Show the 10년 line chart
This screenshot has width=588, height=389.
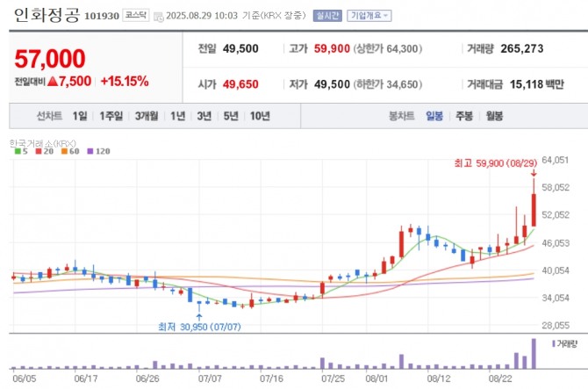point(260,116)
